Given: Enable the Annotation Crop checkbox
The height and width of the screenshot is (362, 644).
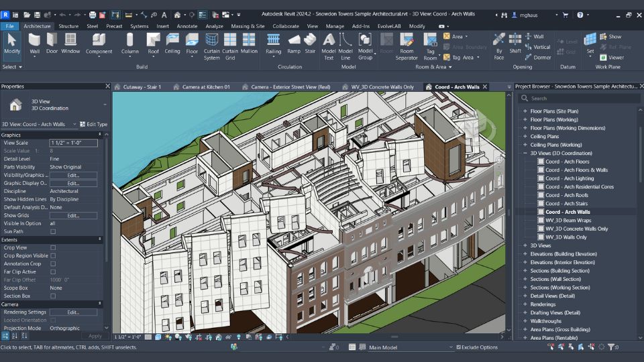Looking at the screenshot, I should pyautogui.click(x=53, y=263).
